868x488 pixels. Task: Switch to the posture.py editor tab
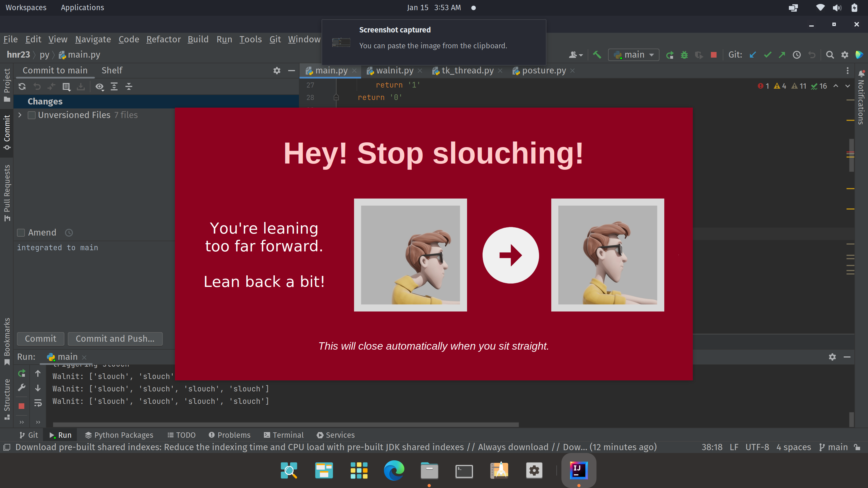(x=544, y=70)
